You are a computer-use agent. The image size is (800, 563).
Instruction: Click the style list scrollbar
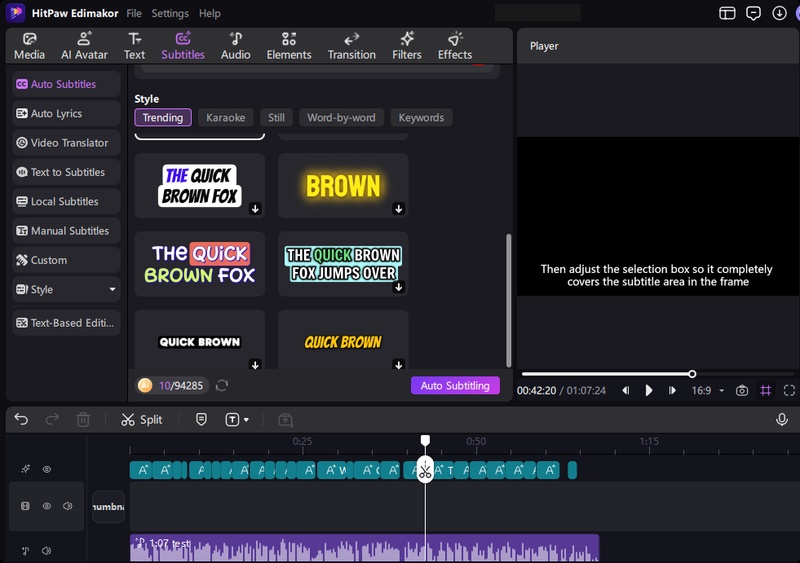(508, 300)
